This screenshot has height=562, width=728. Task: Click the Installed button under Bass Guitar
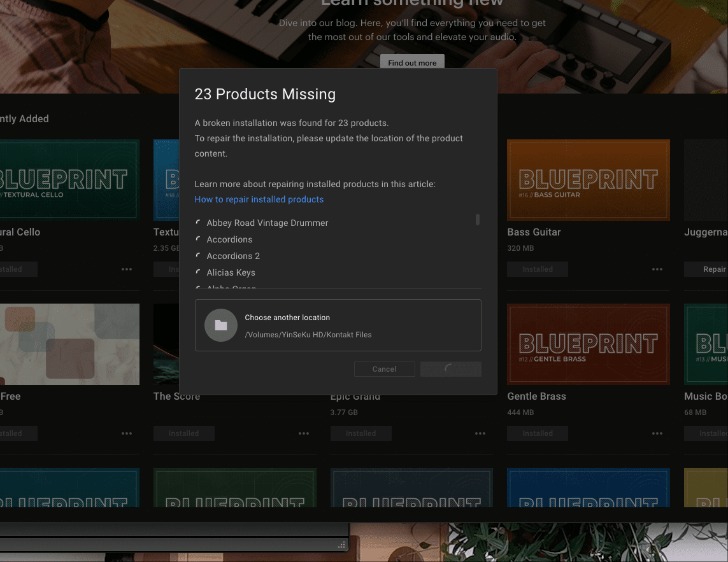pyautogui.click(x=538, y=269)
